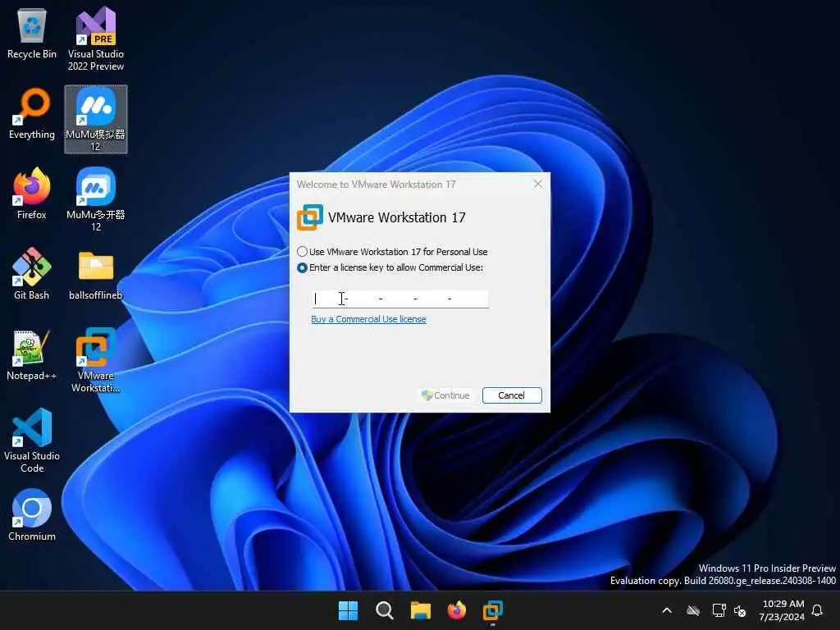This screenshot has width=840, height=630.
Task: Click the Continue button
Action: click(x=445, y=395)
